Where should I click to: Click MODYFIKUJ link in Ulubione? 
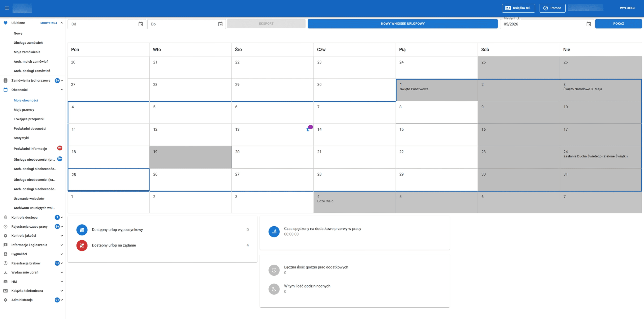(x=49, y=23)
